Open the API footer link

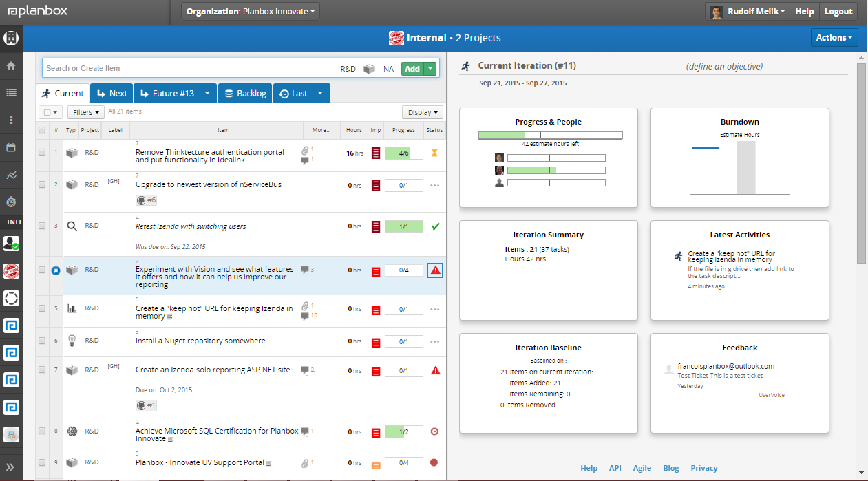pyautogui.click(x=615, y=468)
